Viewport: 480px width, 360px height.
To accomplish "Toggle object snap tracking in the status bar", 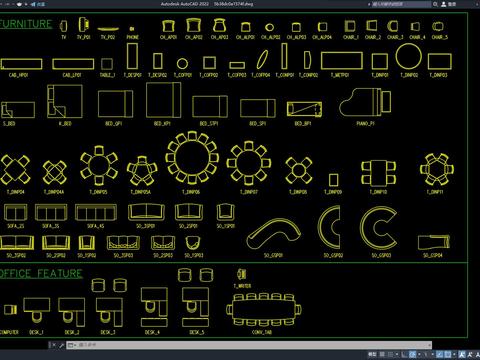I will pos(440,354).
